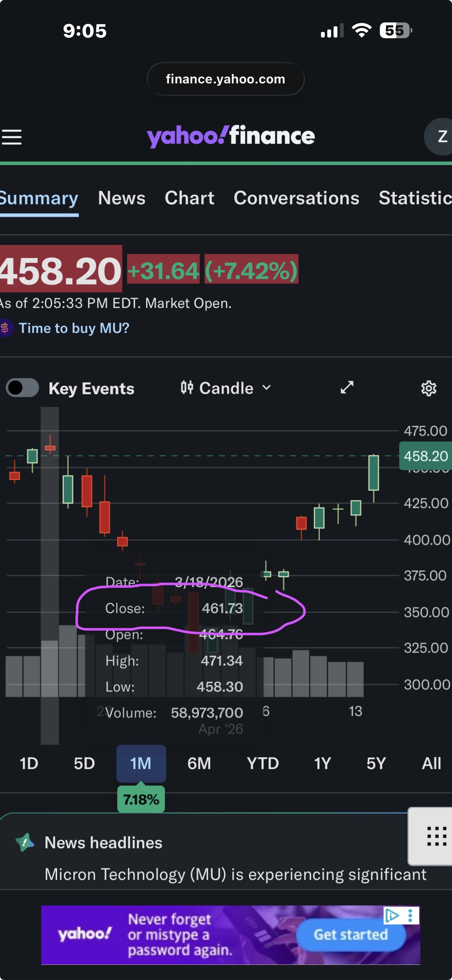Open chart settings gear
This screenshot has width=452, height=980.
429,388
